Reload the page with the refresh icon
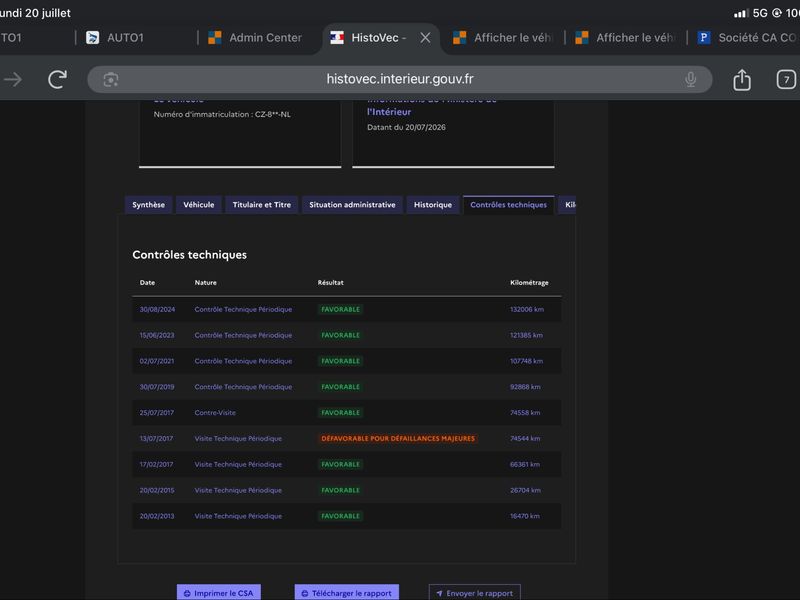The image size is (800, 600). coord(57,79)
